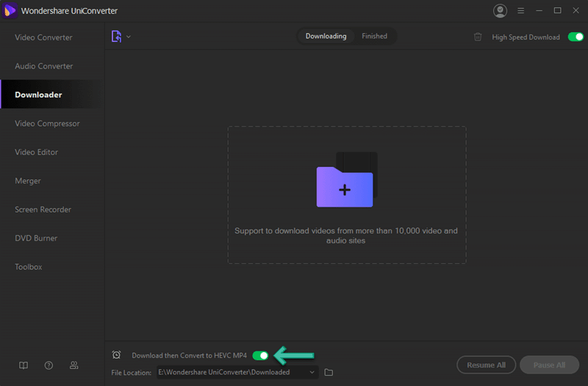Click the Pause All button

point(549,365)
